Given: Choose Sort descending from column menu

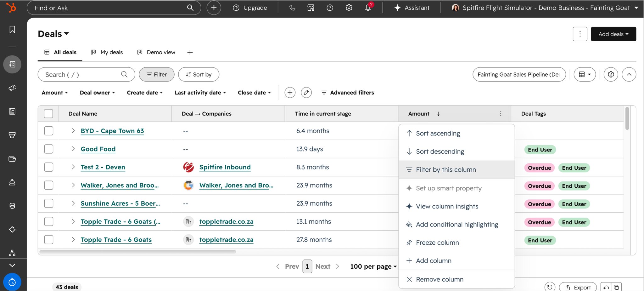Looking at the screenshot, I should [x=456, y=151].
